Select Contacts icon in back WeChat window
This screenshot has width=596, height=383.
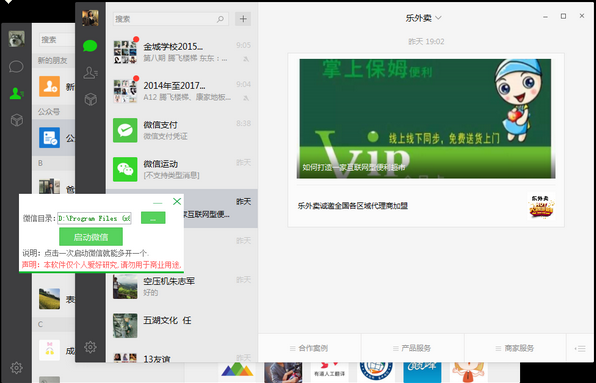point(16,93)
